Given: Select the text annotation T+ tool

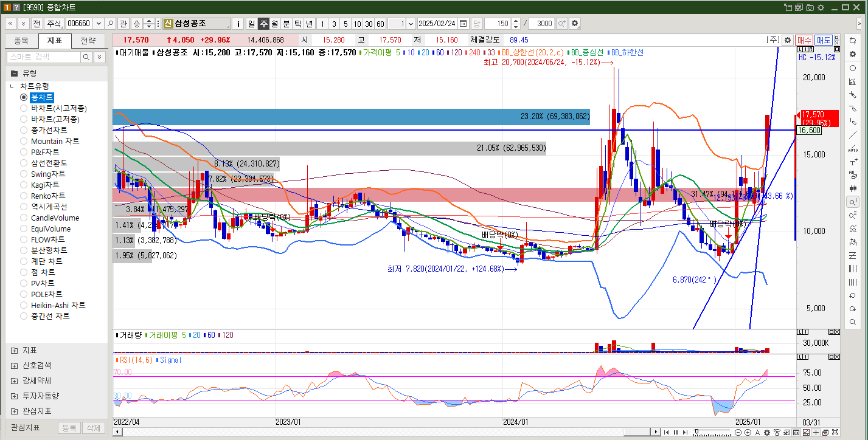Looking at the screenshot, I should click(x=853, y=162).
